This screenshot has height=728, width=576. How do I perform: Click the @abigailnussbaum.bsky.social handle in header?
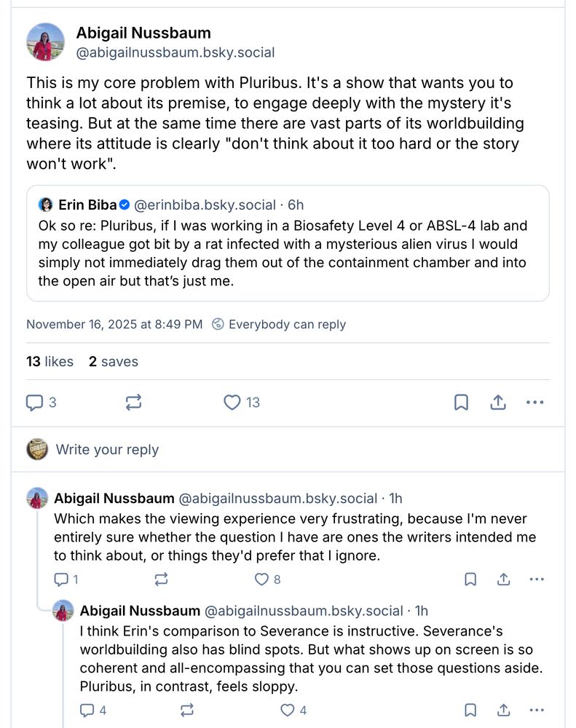(x=175, y=52)
